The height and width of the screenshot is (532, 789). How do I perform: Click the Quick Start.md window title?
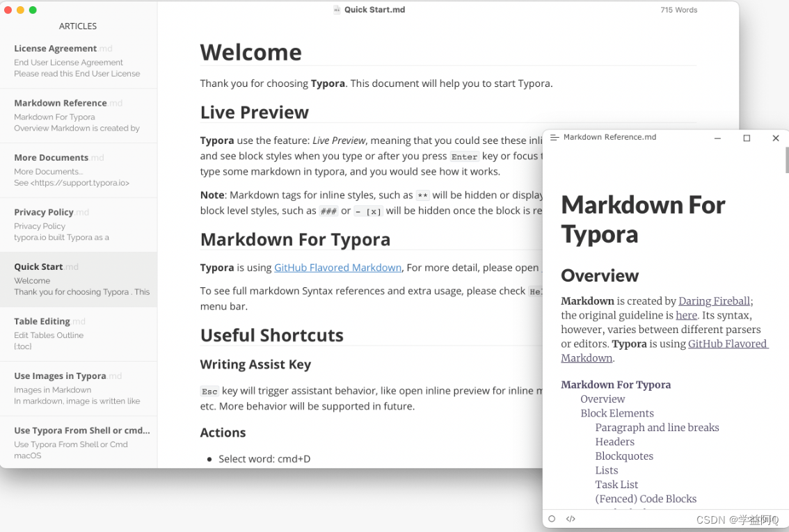coord(374,10)
